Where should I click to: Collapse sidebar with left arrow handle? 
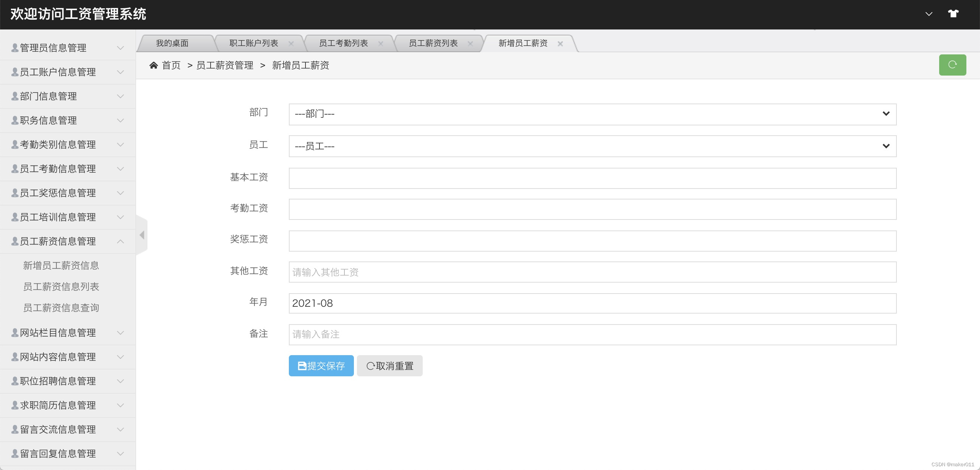pos(142,235)
